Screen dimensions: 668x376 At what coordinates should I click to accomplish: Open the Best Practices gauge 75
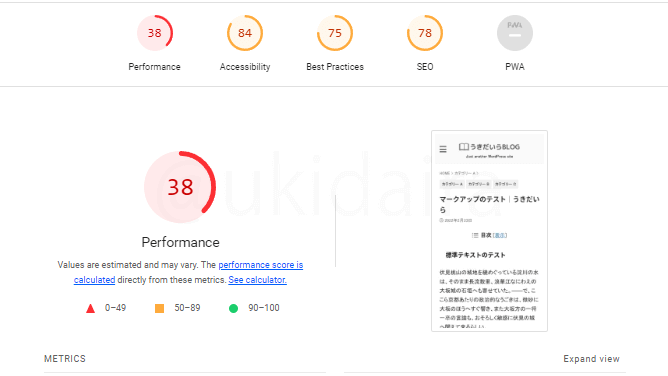pyautogui.click(x=335, y=33)
